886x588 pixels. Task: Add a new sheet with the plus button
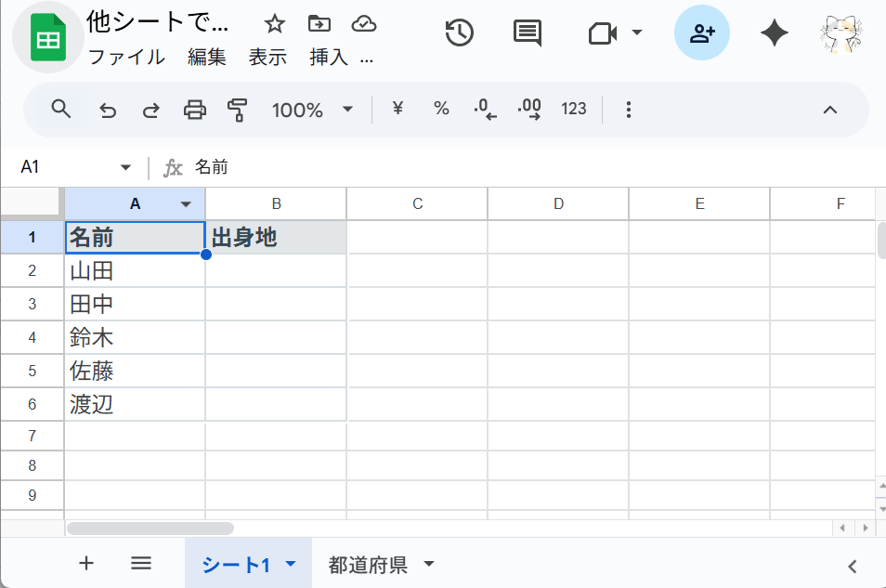(85, 564)
